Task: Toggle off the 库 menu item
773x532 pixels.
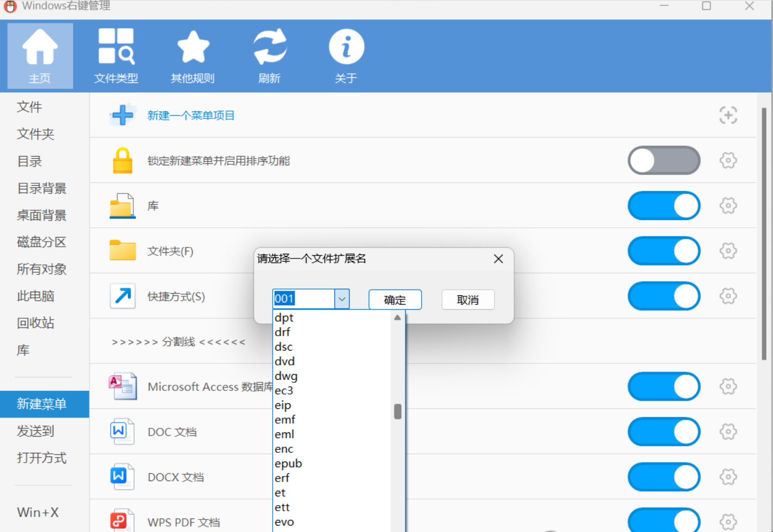Action: point(664,205)
